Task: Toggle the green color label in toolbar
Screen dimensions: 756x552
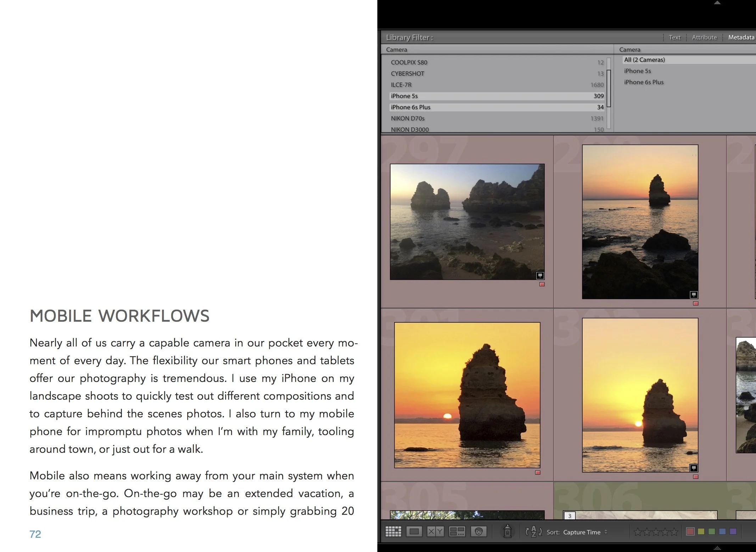Action: click(711, 531)
